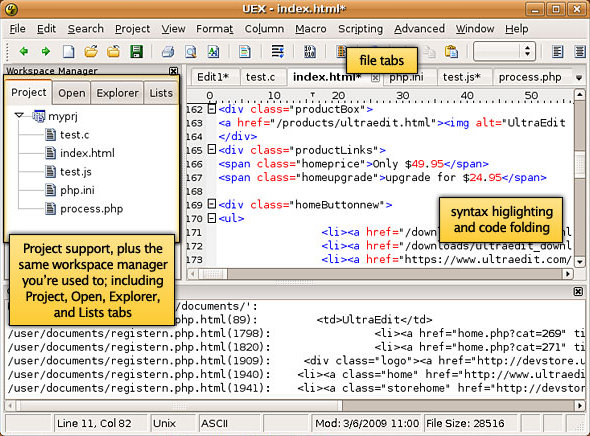Click the ASCII encoding status field
Screen dimensions: 590x436
(230, 424)
